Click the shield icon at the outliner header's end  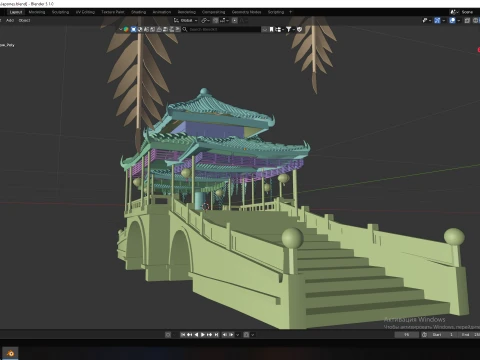coord(299,29)
